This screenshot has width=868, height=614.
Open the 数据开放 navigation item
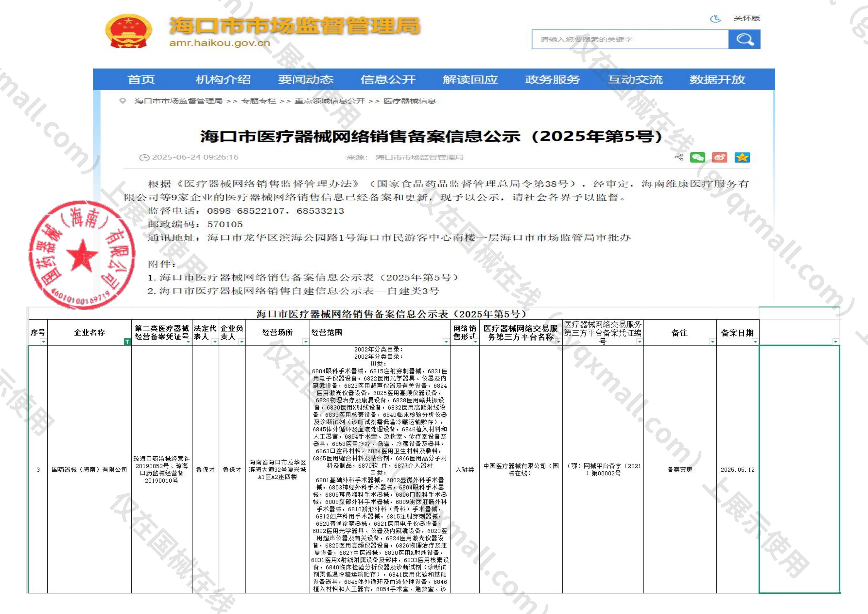717,79
